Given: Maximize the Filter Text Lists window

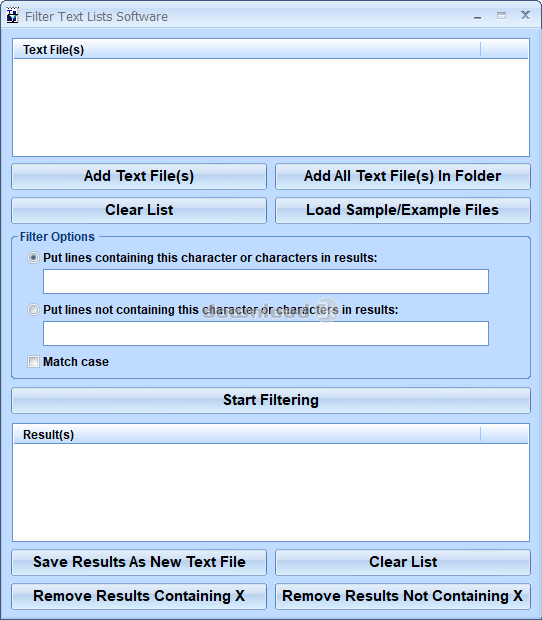Looking at the screenshot, I should tap(501, 16).
